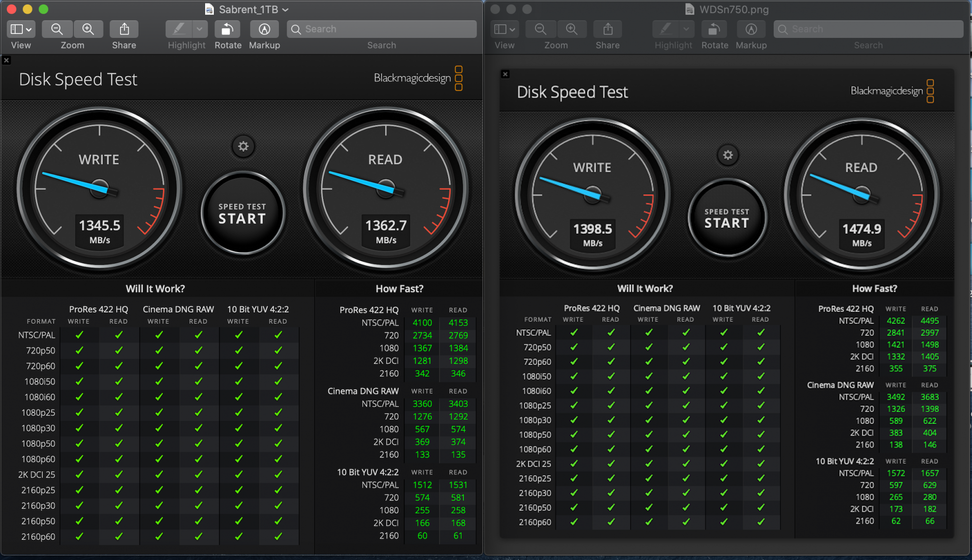The height and width of the screenshot is (560, 972).
Task: Click the Sabrent_1TB document proxy icon
Action: tap(209, 9)
